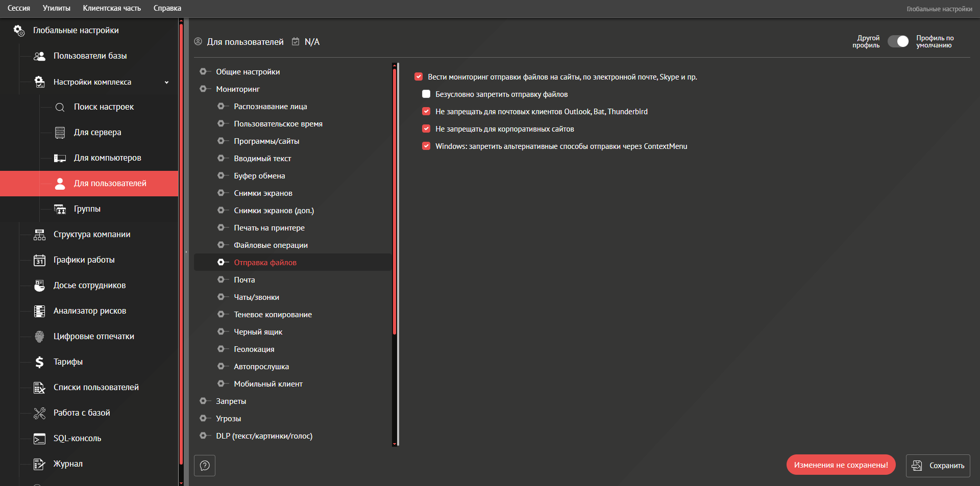The height and width of the screenshot is (486, 980).
Task: Select Теневое копирование in settings tree
Action: click(x=273, y=315)
